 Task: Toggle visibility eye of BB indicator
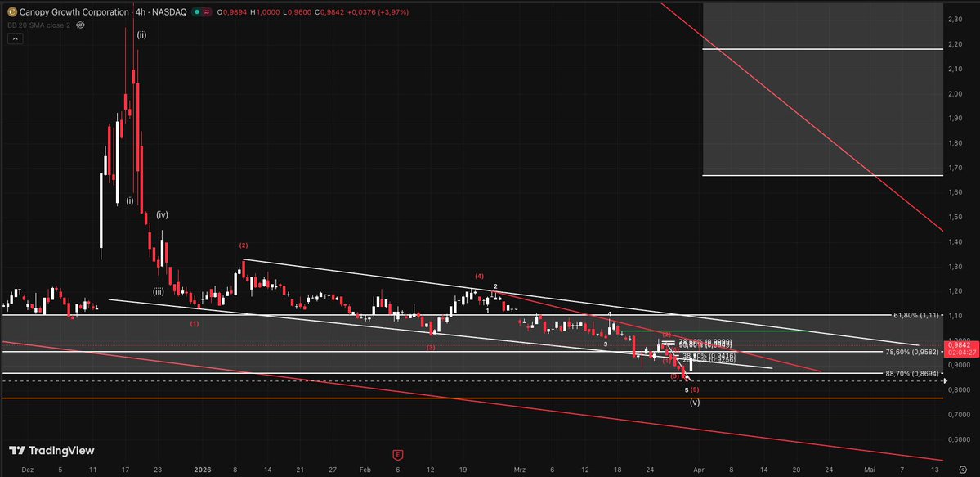79,25
